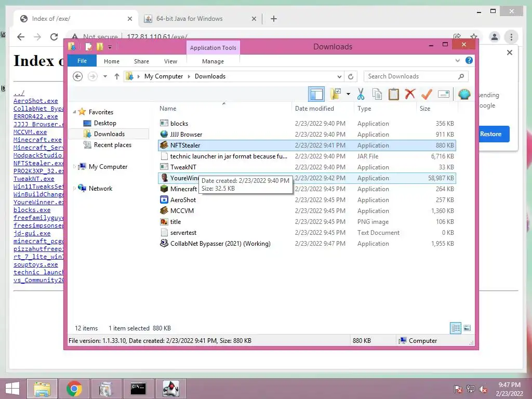Select the NFTStealer file
532x399 pixels.
tap(307, 145)
